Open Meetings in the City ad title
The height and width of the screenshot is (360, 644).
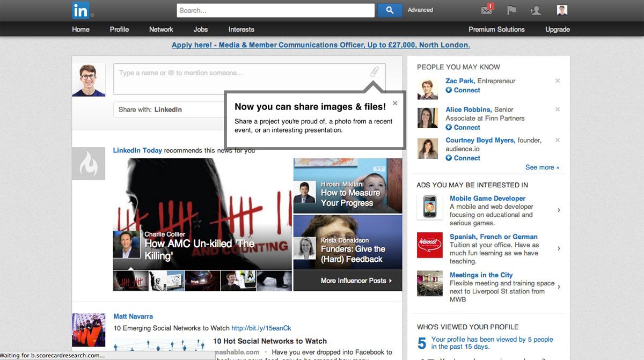(481, 275)
